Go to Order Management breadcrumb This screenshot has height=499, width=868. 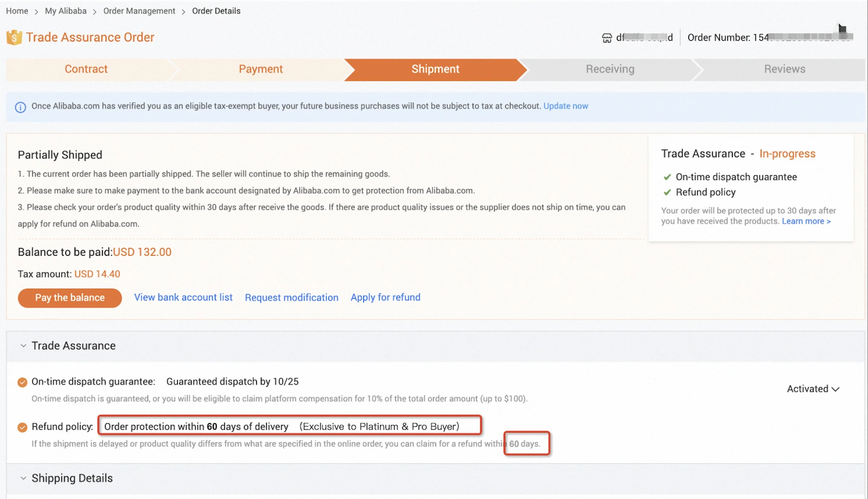[139, 11]
